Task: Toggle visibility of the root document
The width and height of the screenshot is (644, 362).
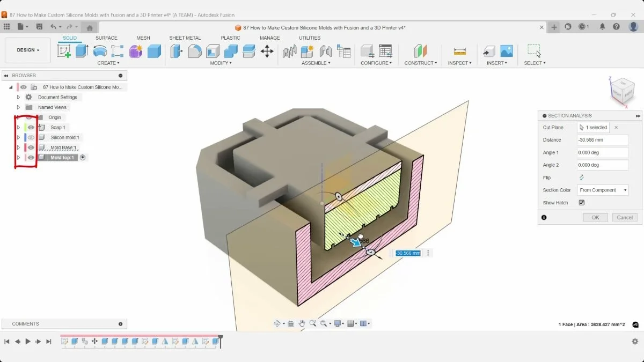Action: [x=24, y=87]
